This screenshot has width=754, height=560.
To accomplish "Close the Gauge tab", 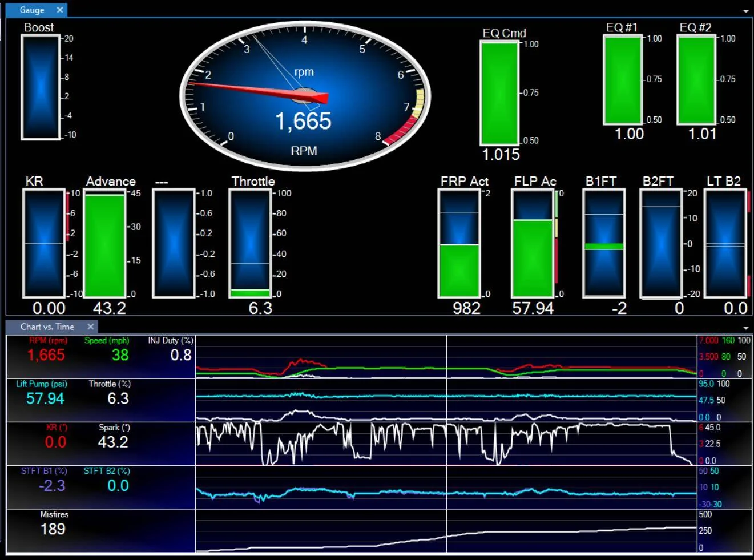I will coord(60,10).
